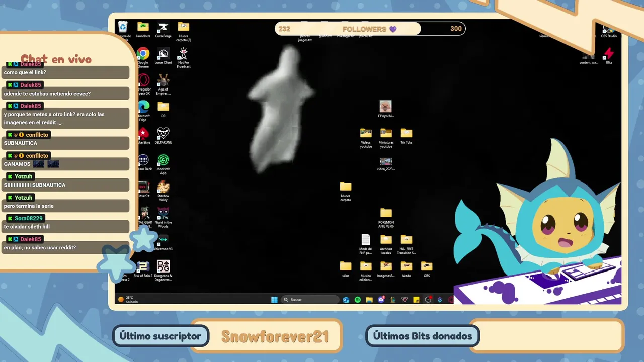
Task: Open the Windows Start menu
Action: click(274, 300)
